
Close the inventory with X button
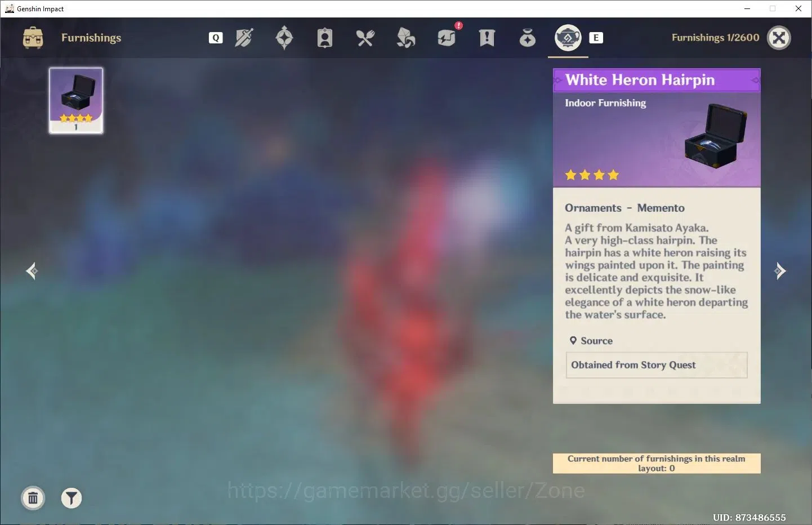(779, 38)
